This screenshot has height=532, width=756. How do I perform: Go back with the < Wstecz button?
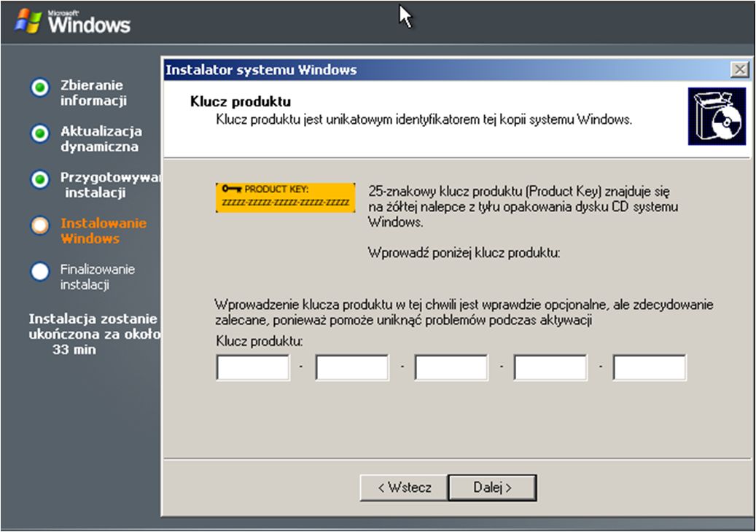[x=404, y=488]
